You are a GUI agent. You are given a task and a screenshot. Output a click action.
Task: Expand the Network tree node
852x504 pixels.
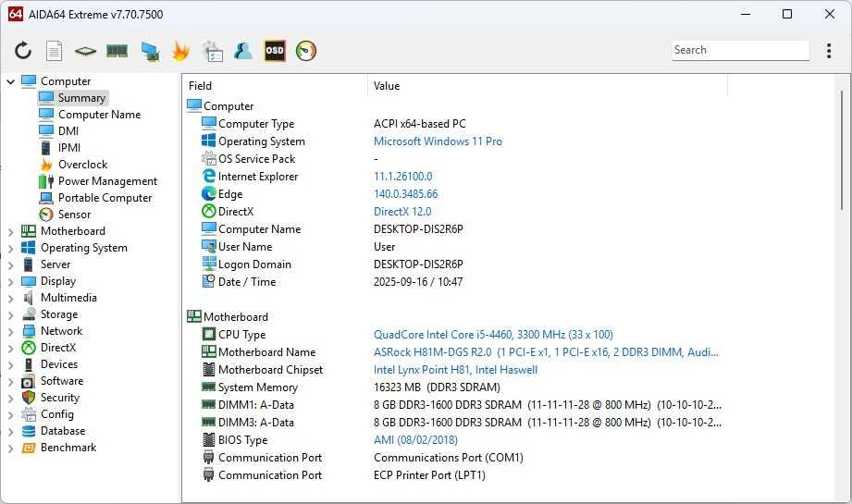[x=11, y=332]
